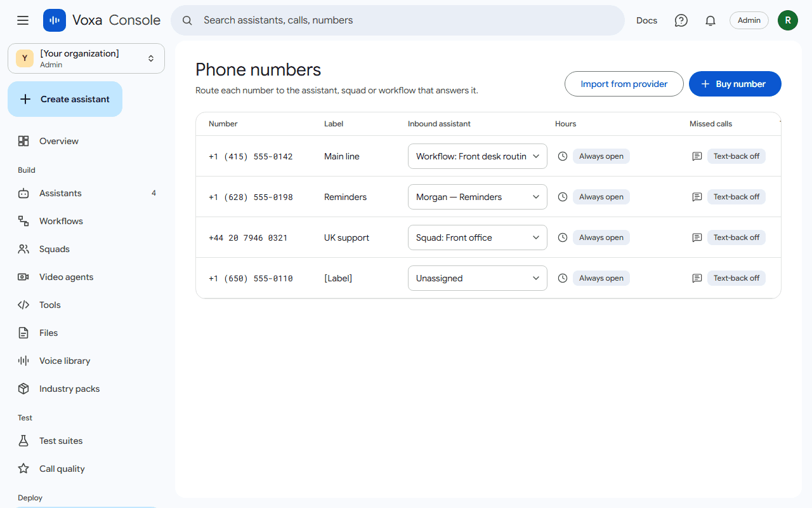Image resolution: width=812 pixels, height=508 pixels.
Task: Open Squad: Front office dropdown
Action: pos(478,237)
